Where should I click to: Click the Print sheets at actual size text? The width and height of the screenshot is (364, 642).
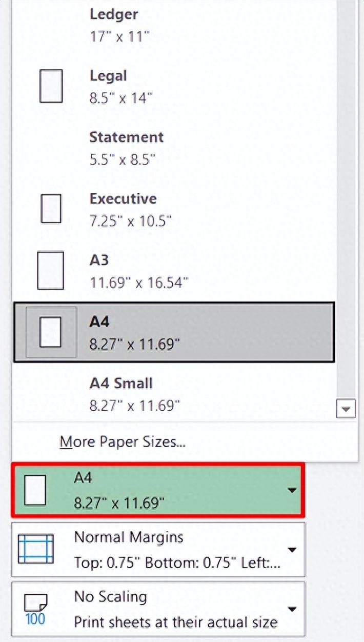click(x=175, y=622)
